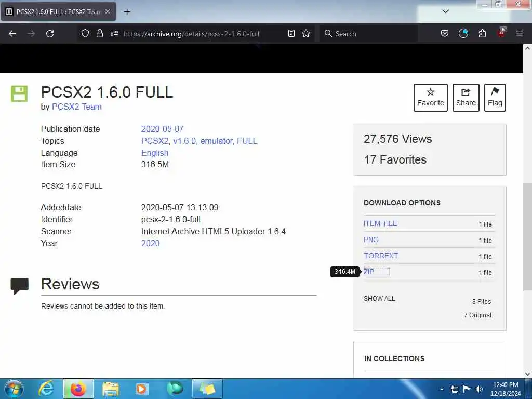Click the 8 Files count text

point(482,302)
